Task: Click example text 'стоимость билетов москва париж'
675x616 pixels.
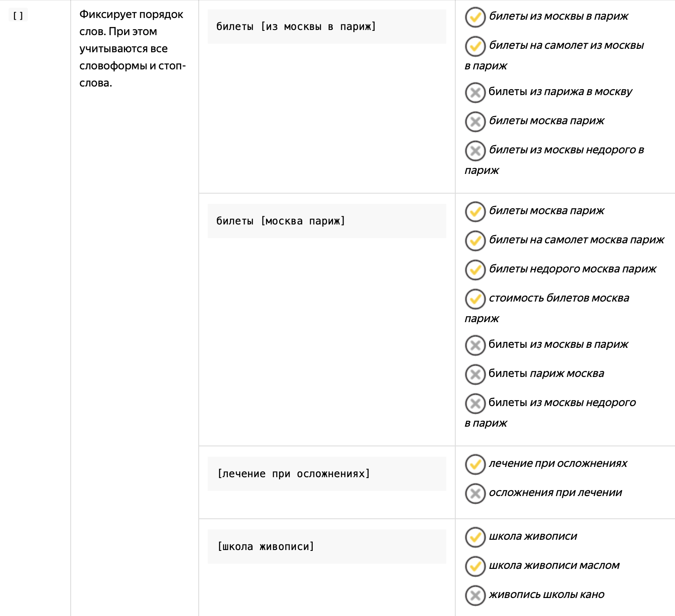Action: point(547,308)
